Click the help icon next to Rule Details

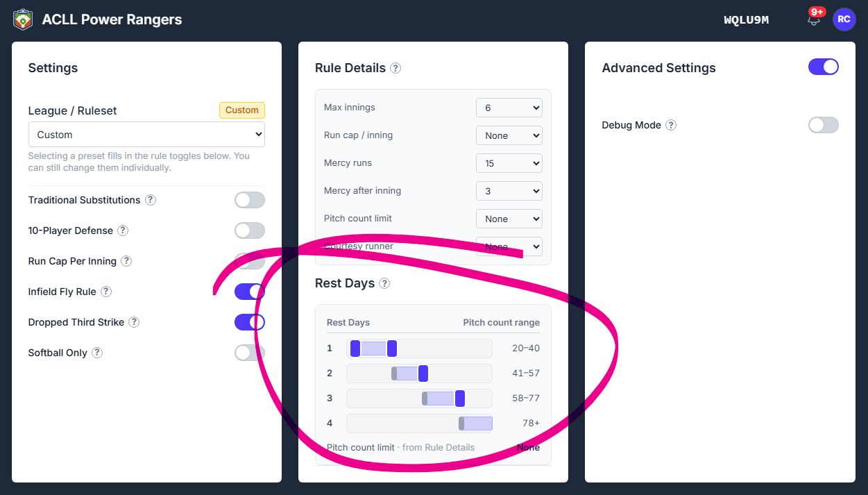pyautogui.click(x=395, y=68)
